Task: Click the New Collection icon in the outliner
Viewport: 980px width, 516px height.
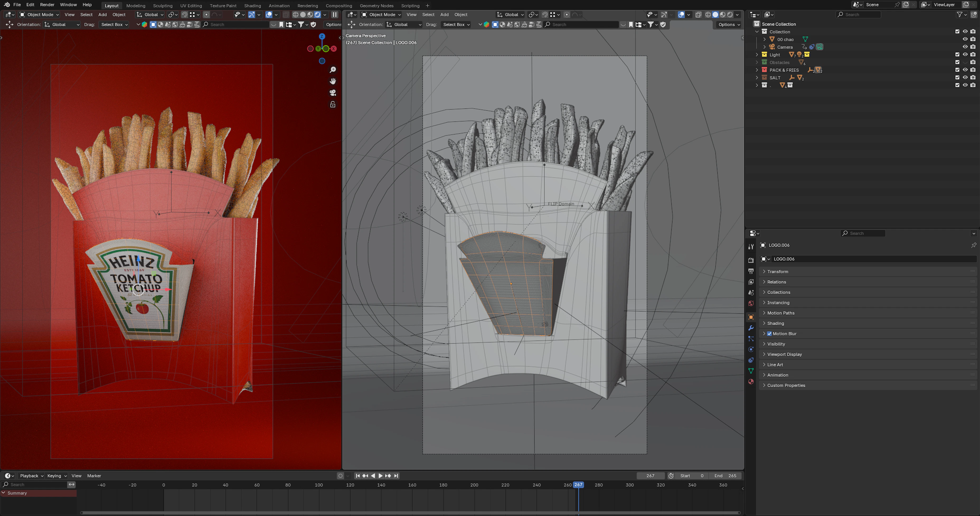Action: pos(974,15)
